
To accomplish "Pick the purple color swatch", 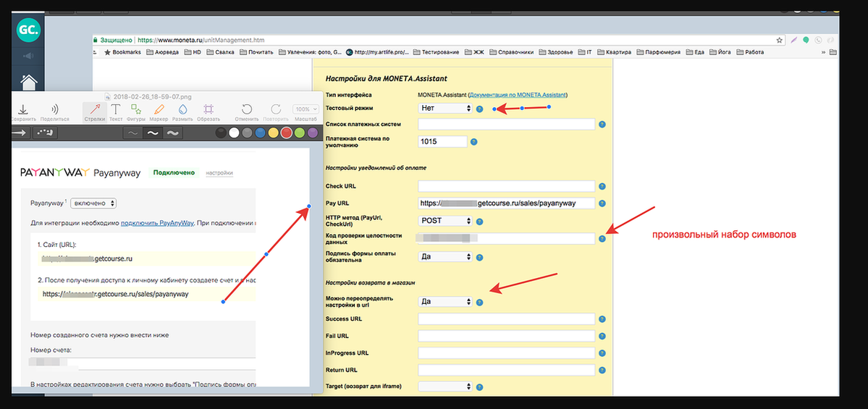I will click(313, 132).
